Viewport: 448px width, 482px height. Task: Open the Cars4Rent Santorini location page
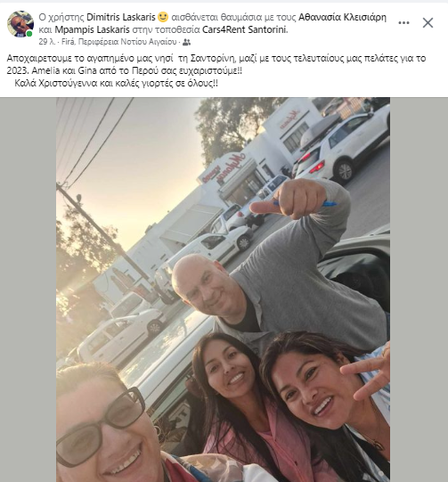pos(244,29)
